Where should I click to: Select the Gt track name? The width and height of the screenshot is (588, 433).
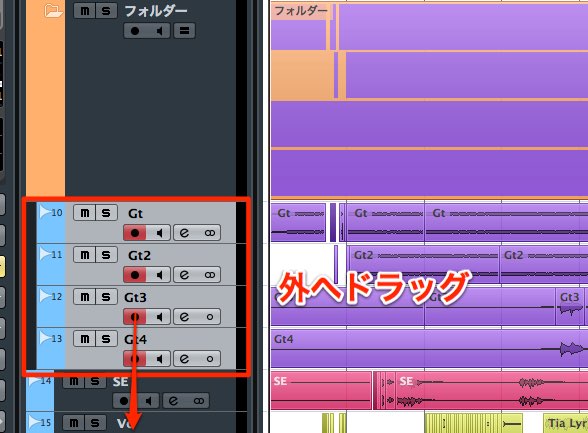pyautogui.click(x=135, y=213)
